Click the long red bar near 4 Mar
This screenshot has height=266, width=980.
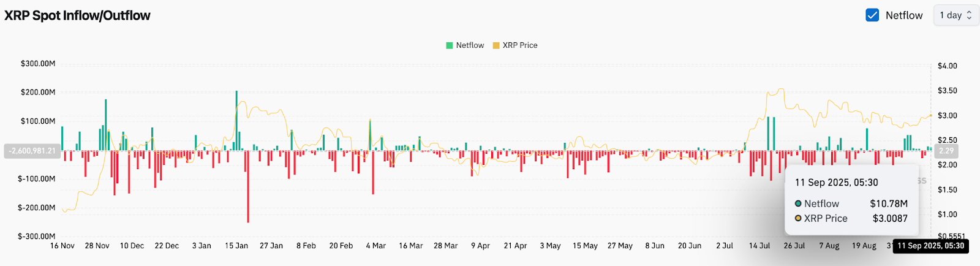click(373, 173)
